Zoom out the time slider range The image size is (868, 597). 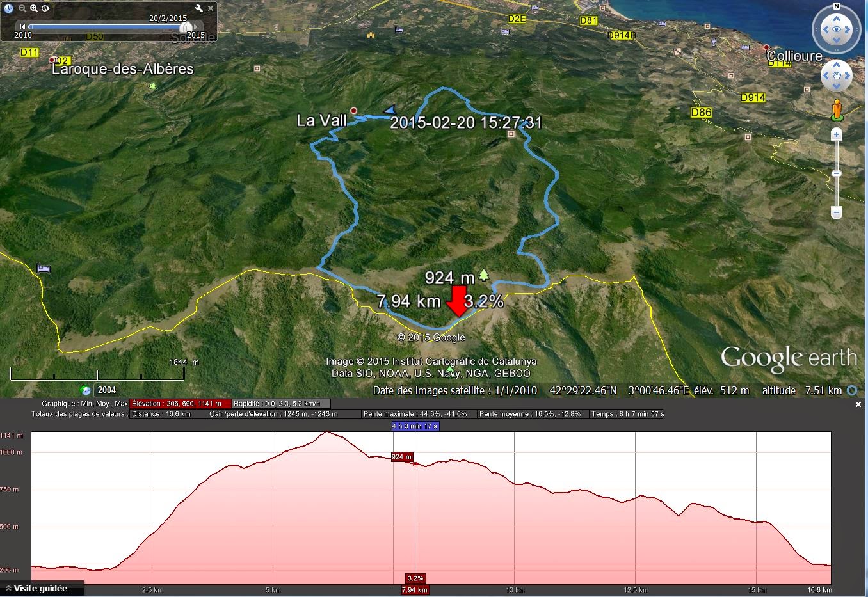coord(22,8)
